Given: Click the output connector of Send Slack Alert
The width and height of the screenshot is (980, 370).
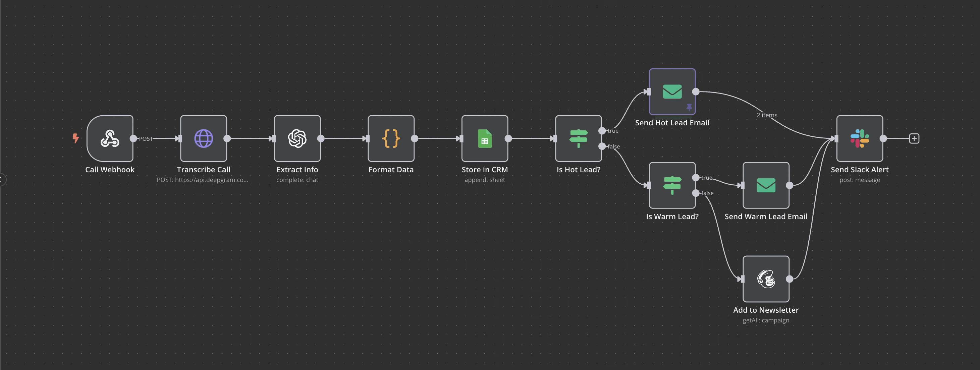Looking at the screenshot, I should 883,138.
